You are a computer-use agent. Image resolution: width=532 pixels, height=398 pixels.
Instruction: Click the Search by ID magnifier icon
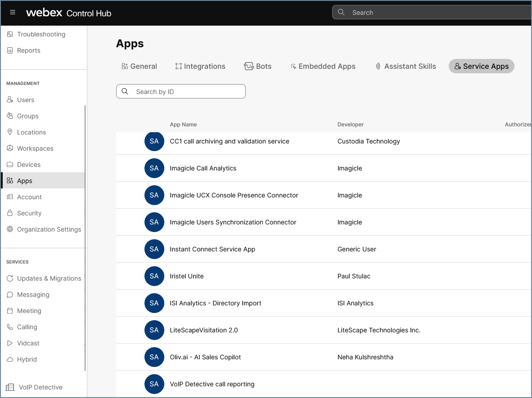(125, 92)
